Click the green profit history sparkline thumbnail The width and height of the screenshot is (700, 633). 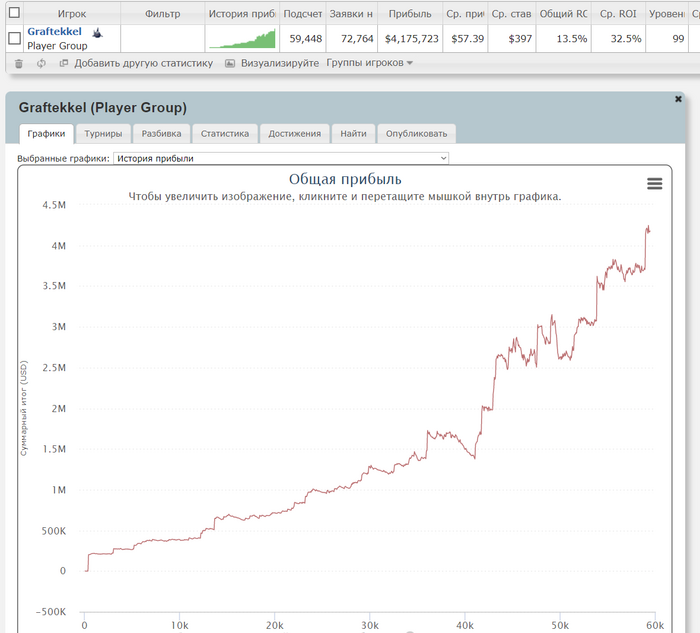click(x=242, y=38)
